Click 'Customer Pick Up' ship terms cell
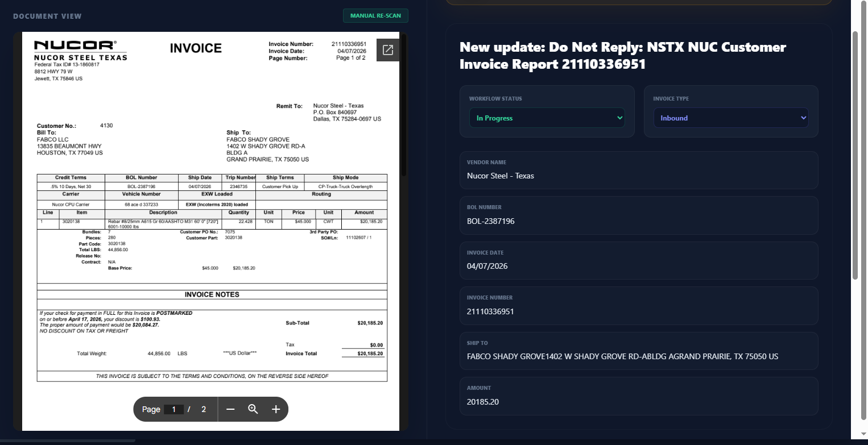Image resolution: width=868 pixels, height=445 pixels. pos(280,186)
